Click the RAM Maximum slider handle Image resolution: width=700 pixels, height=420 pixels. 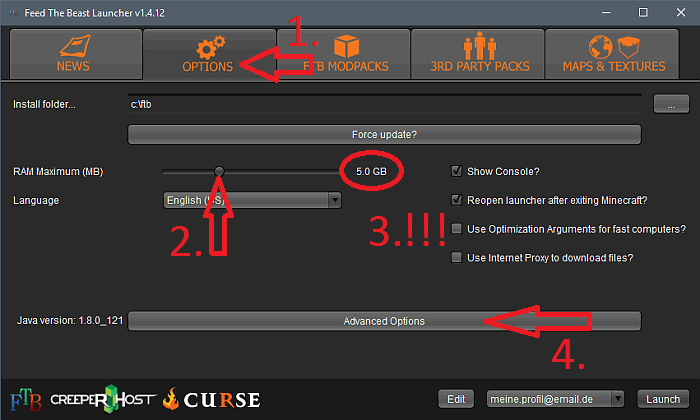tap(219, 172)
